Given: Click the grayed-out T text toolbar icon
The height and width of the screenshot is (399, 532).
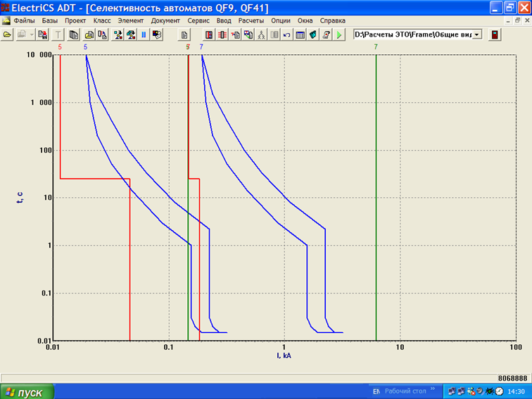Looking at the screenshot, I should tap(58, 34).
